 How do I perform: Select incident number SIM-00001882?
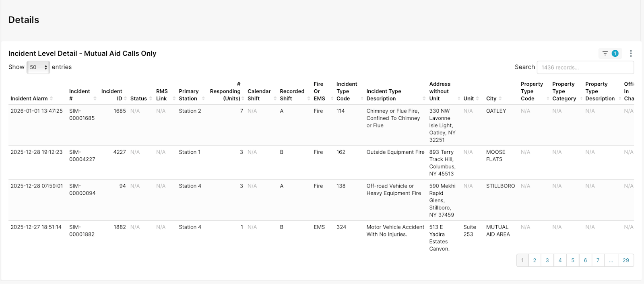click(82, 230)
